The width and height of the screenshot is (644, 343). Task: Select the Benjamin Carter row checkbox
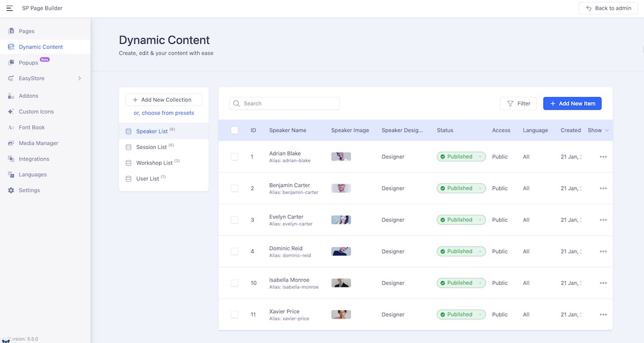[x=234, y=188]
